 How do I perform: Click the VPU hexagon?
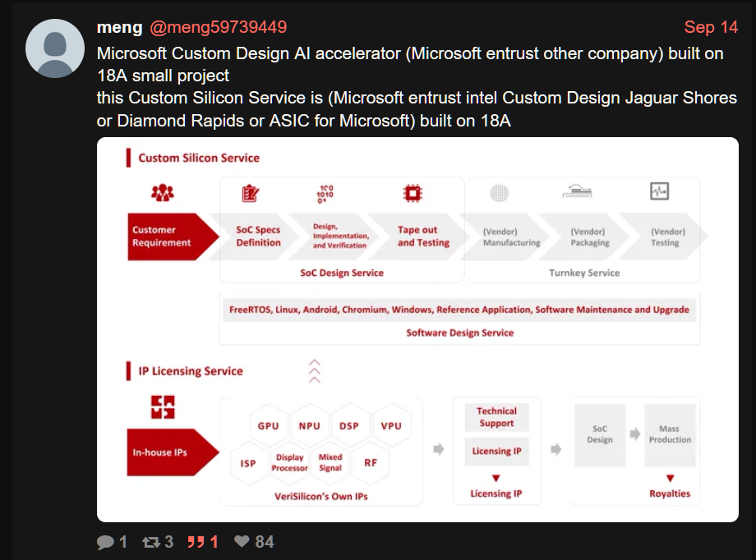pyautogui.click(x=391, y=425)
